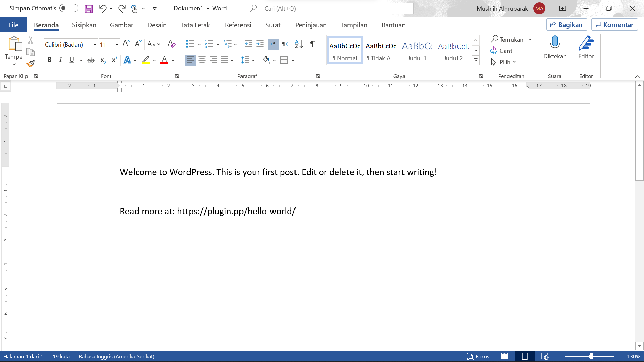Apply strikethrough formatting icon
644x362 pixels.
pyautogui.click(x=91, y=60)
